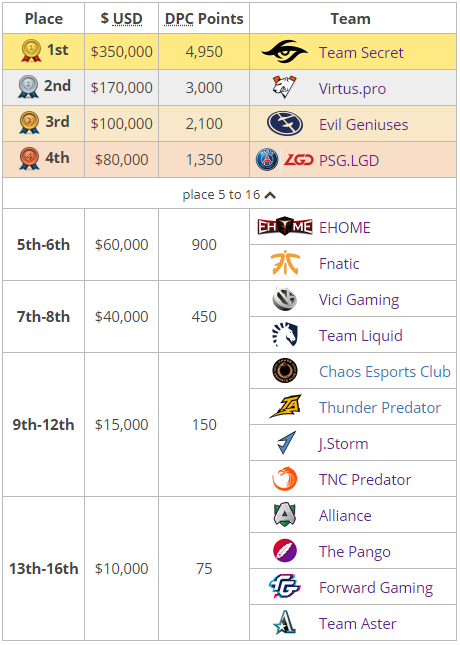The width and height of the screenshot is (460, 645).
Task: Click the Alliance shield logo
Action: coord(285,515)
